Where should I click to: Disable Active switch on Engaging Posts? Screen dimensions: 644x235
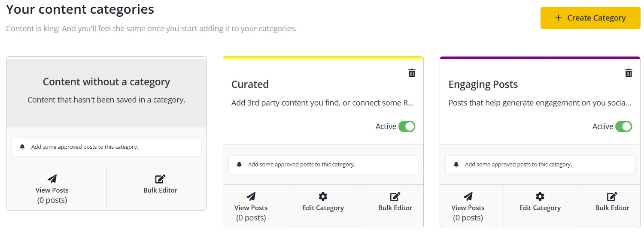click(x=623, y=127)
